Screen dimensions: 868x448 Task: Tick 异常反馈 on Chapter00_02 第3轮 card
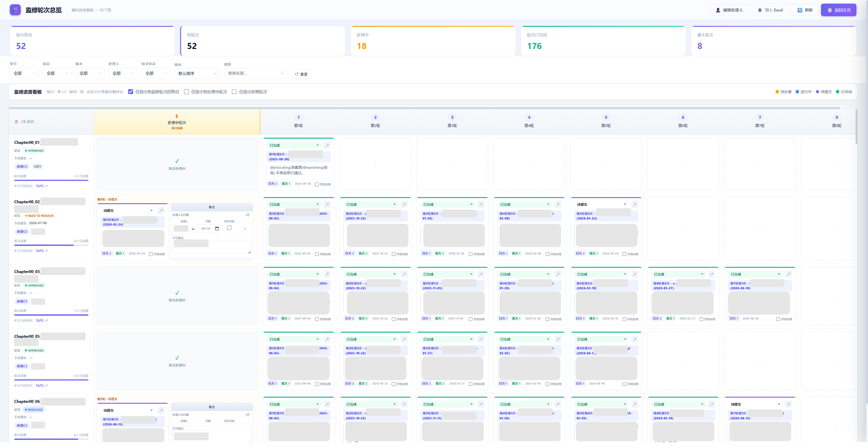pos(470,254)
